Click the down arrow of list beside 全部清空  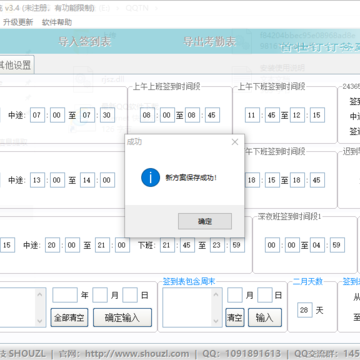(x=40, y=321)
